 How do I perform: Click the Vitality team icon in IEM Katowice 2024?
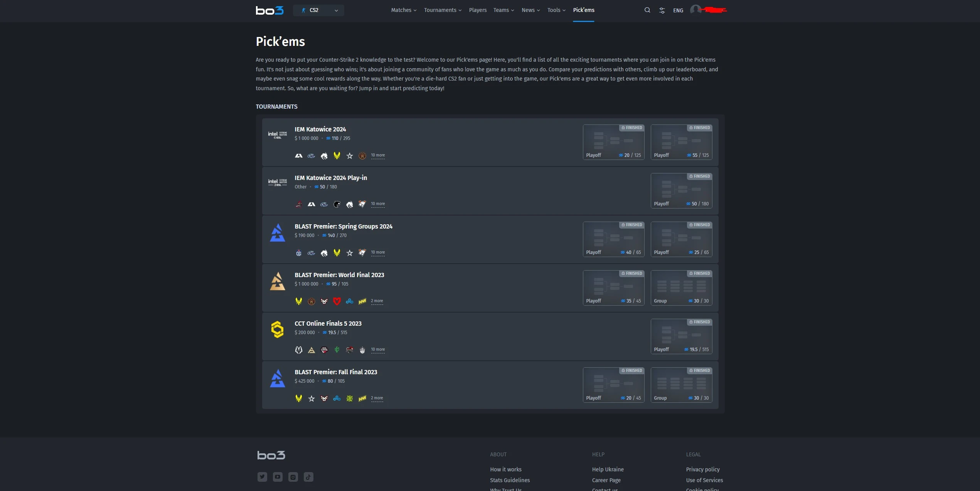pyautogui.click(x=337, y=156)
